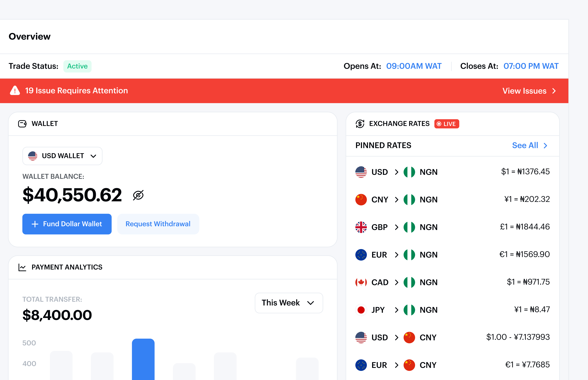This screenshot has height=380, width=588.
Task: Click the rate £1 = ₦1844.46
Action: tap(525, 227)
